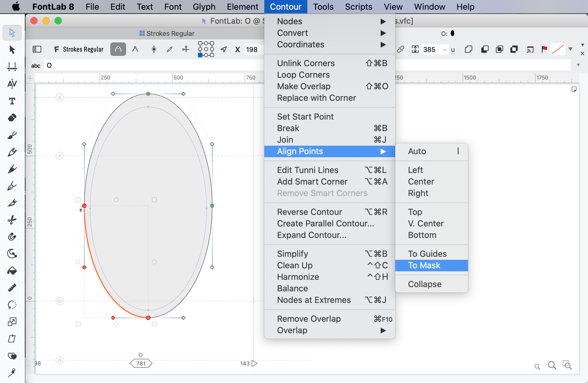Click the sticky note icon in canvas corner
Image resolution: width=588 pixels, height=383 pixels.
point(574,89)
